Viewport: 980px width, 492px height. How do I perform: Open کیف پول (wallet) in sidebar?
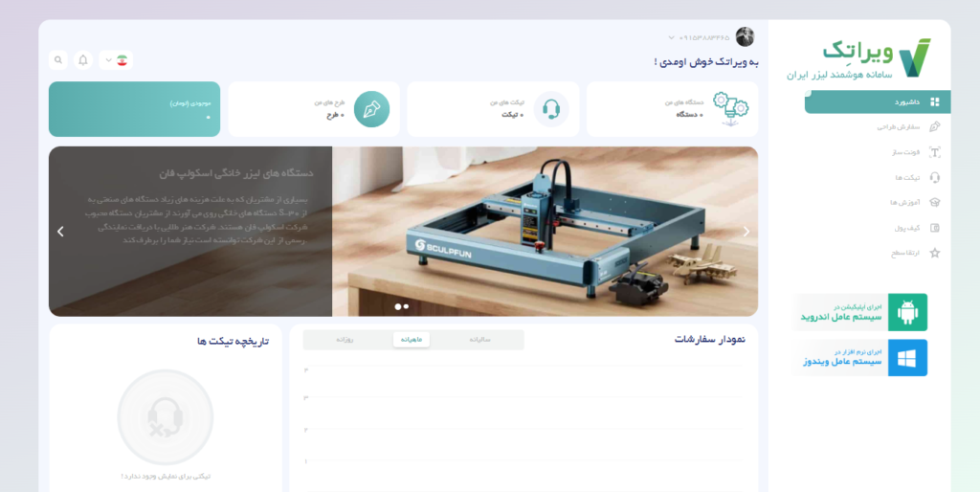click(934, 228)
